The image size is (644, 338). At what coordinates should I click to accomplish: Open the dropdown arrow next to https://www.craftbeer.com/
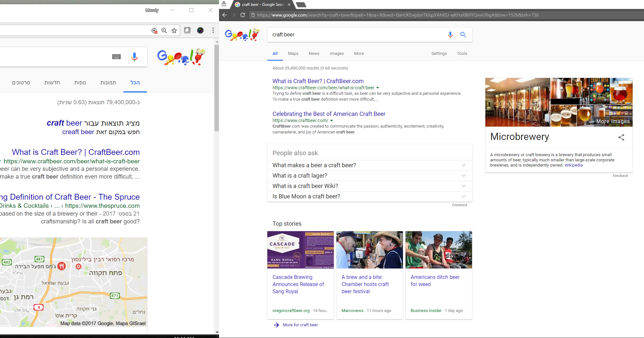pos(332,120)
